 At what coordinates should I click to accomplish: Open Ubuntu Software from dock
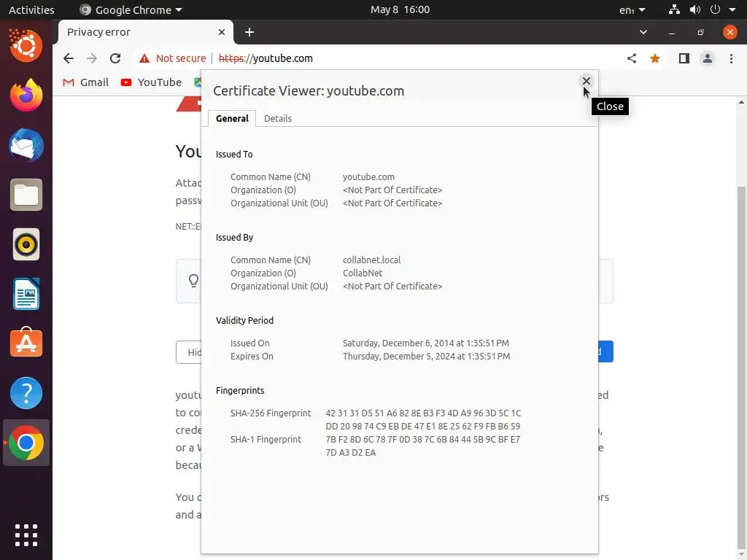[x=26, y=343]
